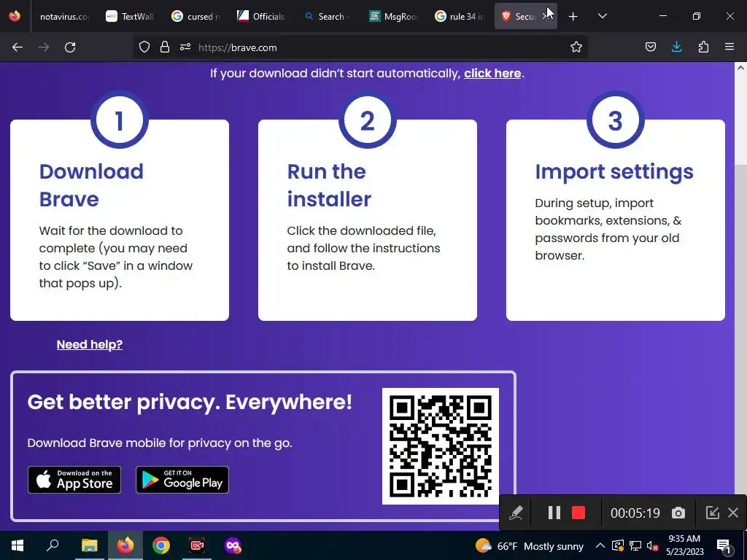Switch to Search tab
This screenshot has width=747, height=560.
(x=328, y=17)
